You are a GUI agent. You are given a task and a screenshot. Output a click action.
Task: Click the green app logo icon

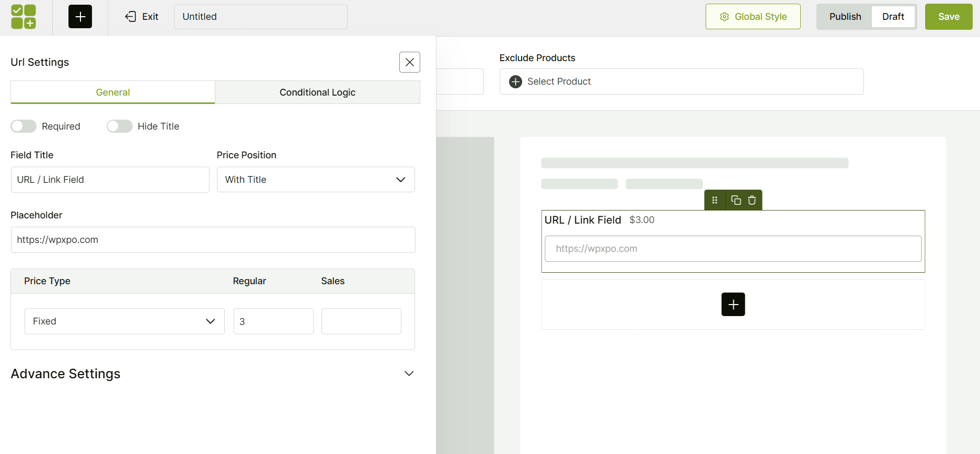point(24,17)
